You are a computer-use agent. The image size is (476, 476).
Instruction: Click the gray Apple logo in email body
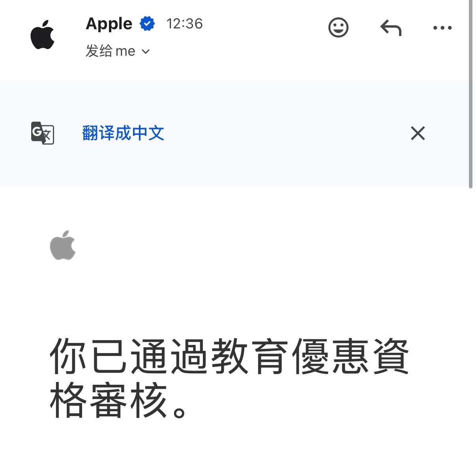63,245
